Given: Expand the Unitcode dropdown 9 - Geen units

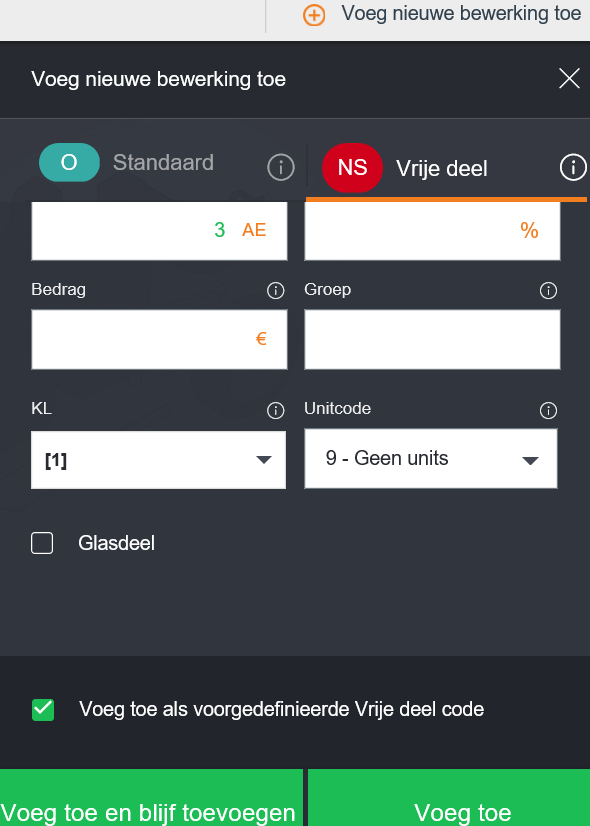Looking at the screenshot, I should [431, 458].
